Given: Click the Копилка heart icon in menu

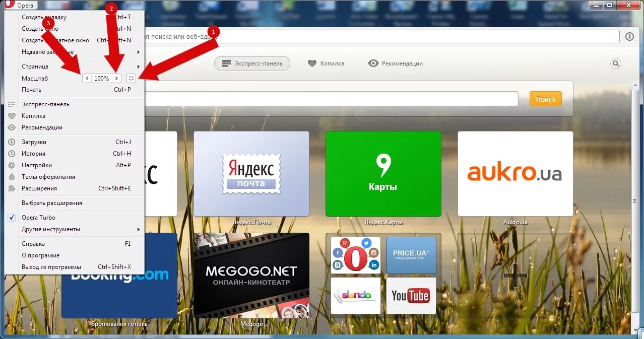Looking at the screenshot, I should [12, 116].
